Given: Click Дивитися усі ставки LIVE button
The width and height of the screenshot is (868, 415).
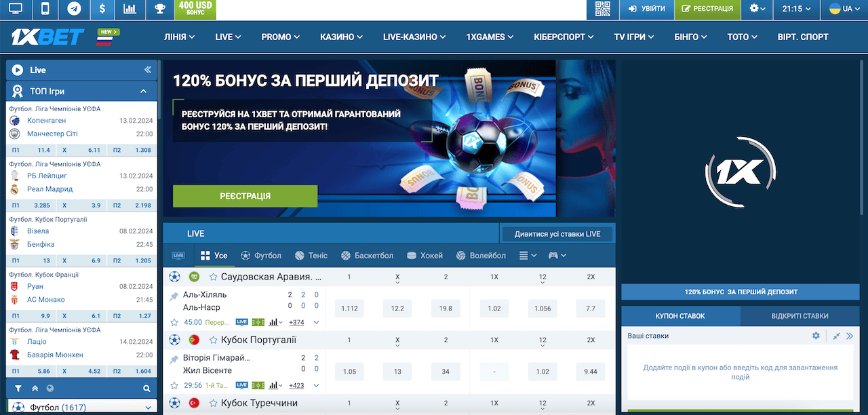Looking at the screenshot, I should 557,234.
